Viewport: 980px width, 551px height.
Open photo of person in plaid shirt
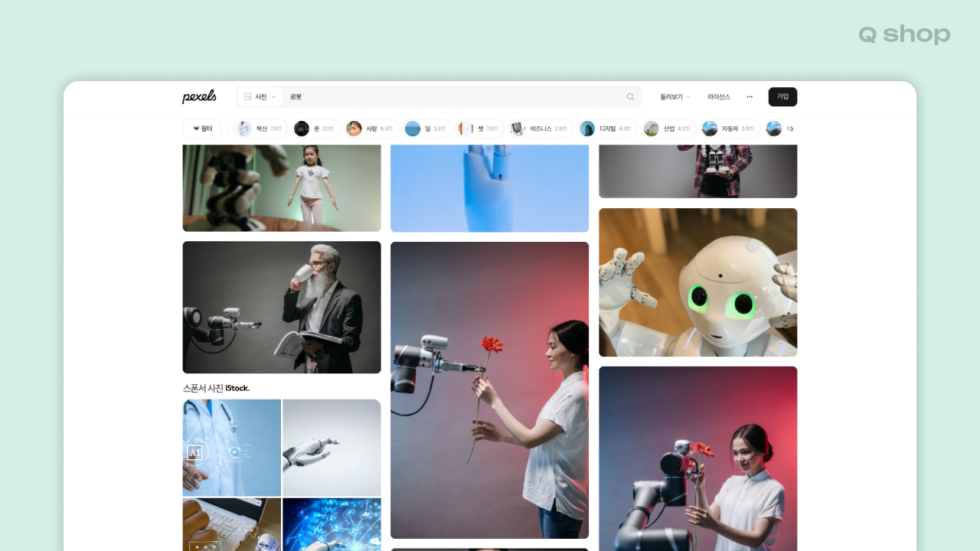(x=698, y=171)
